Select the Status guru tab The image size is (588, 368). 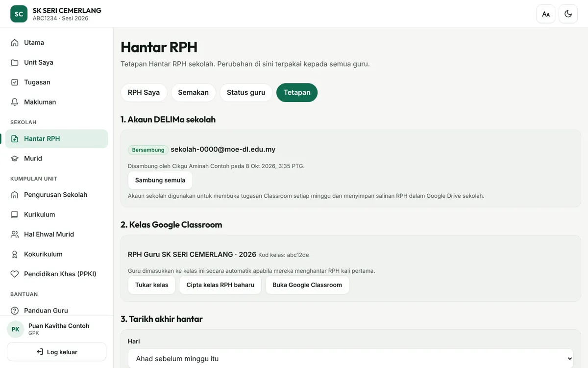[x=246, y=92]
